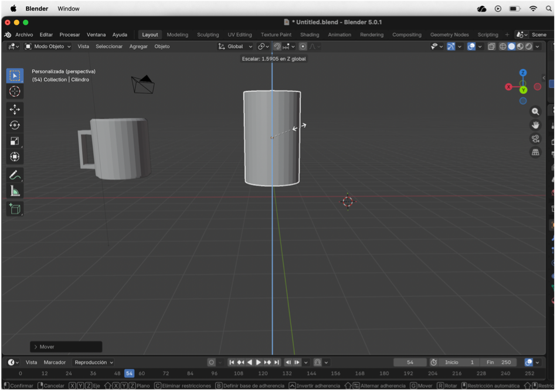Toggle proportional editing in the header
Image resolution: width=557 pixels, height=392 pixels.
[x=303, y=46]
